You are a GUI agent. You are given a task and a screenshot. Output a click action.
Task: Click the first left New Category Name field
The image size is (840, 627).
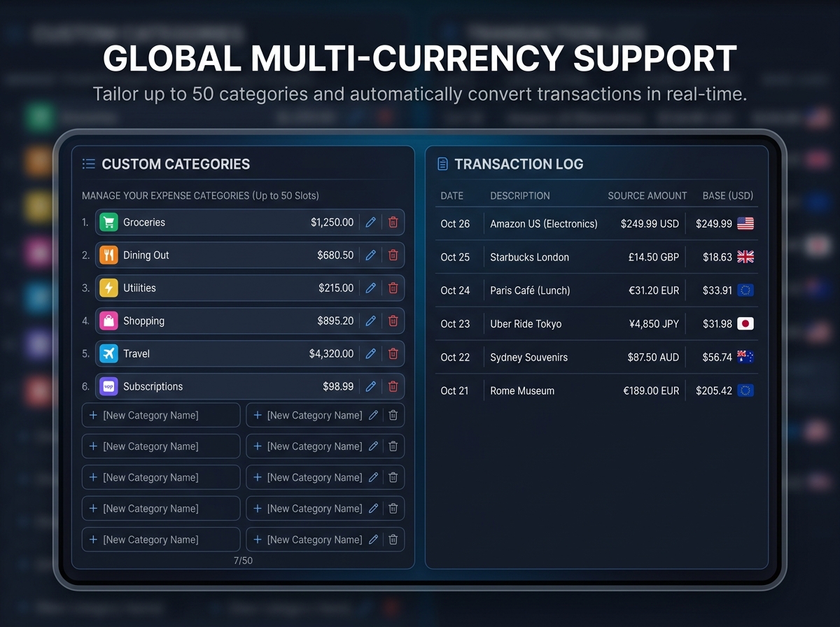[161, 416]
